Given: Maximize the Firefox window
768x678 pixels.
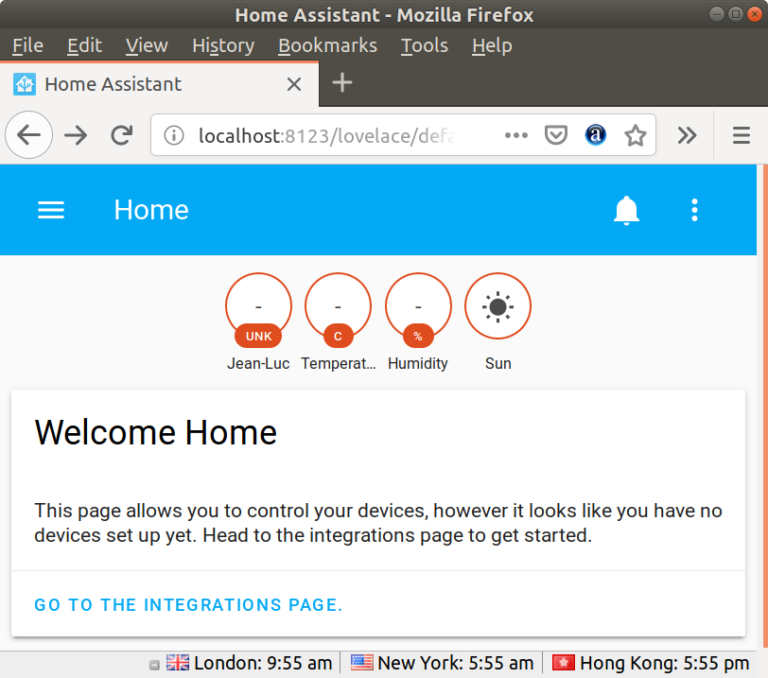Looking at the screenshot, I should point(736,14).
